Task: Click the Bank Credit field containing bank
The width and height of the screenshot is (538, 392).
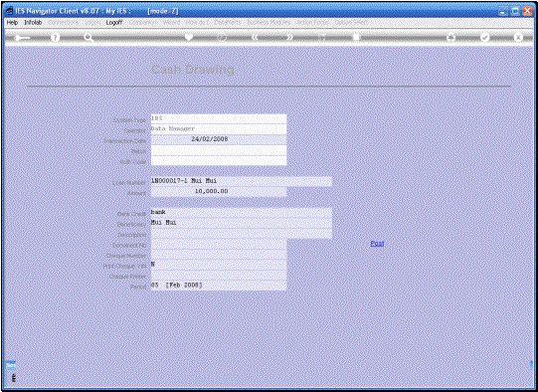Action: pyautogui.click(x=242, y=212)
